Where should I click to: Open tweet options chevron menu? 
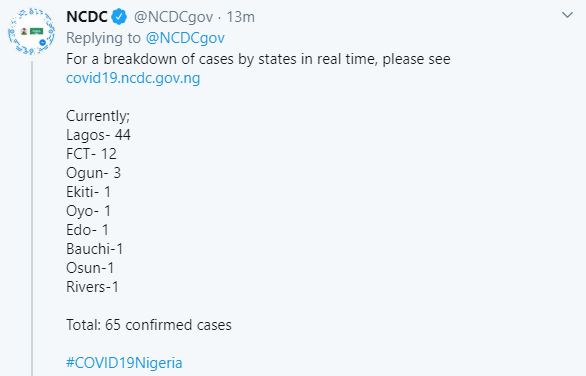[x=567, y=15]
